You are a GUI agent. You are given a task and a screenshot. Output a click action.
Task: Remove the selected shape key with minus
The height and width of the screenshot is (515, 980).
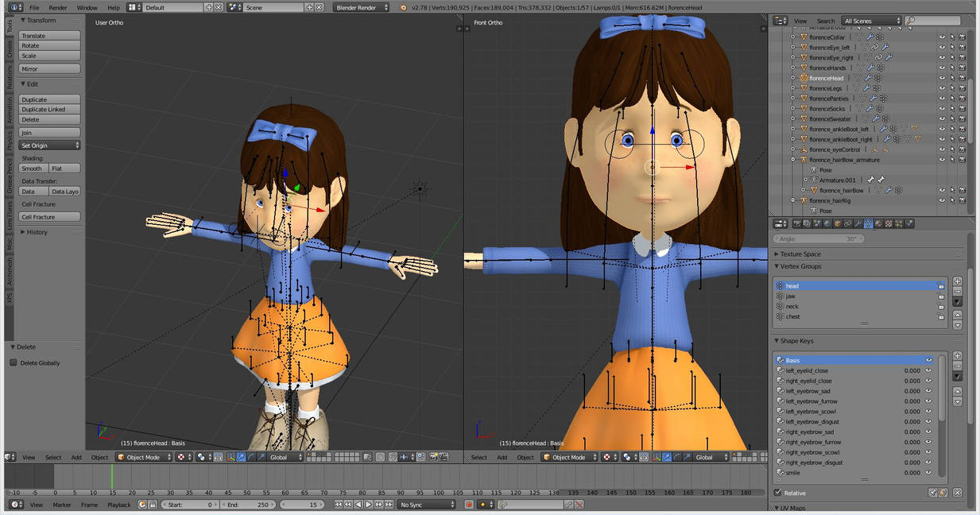(958, 366)
